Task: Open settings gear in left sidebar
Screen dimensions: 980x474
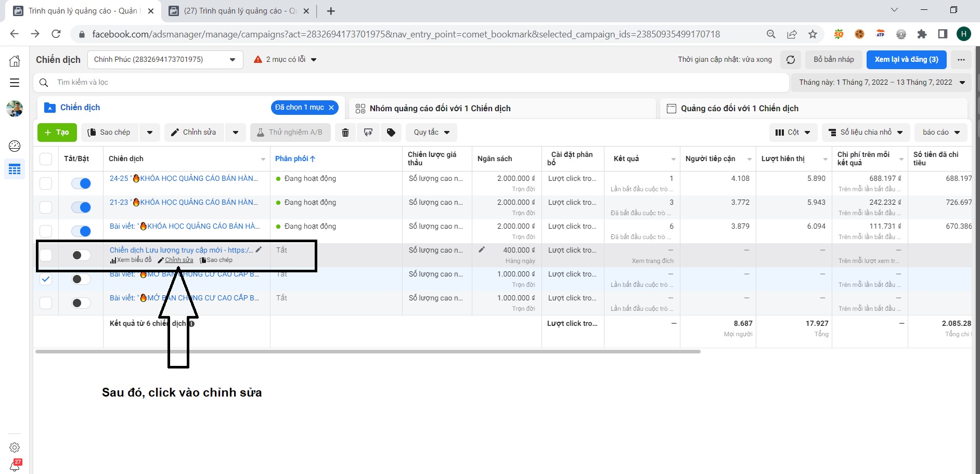Action: (15, 447)
